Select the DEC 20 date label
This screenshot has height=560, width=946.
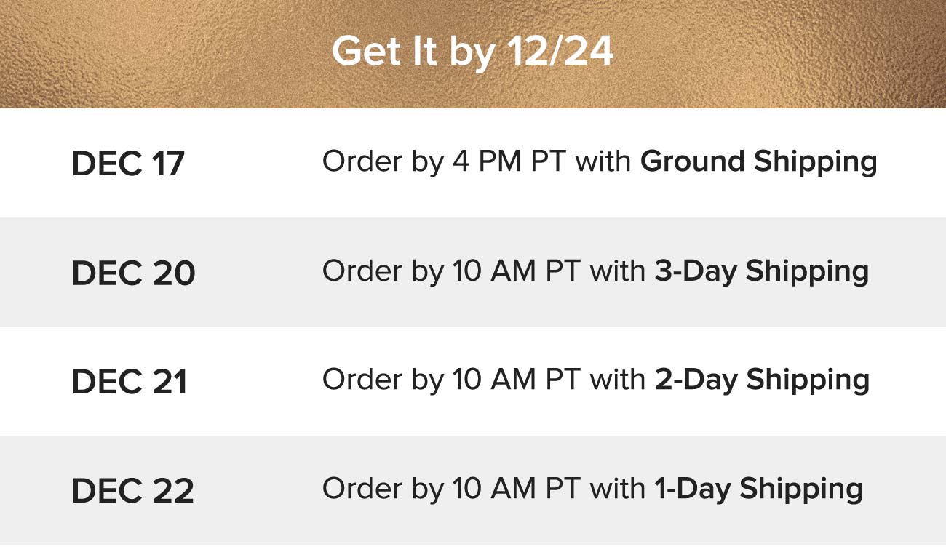pyautogui.click(x=134, y=273)
